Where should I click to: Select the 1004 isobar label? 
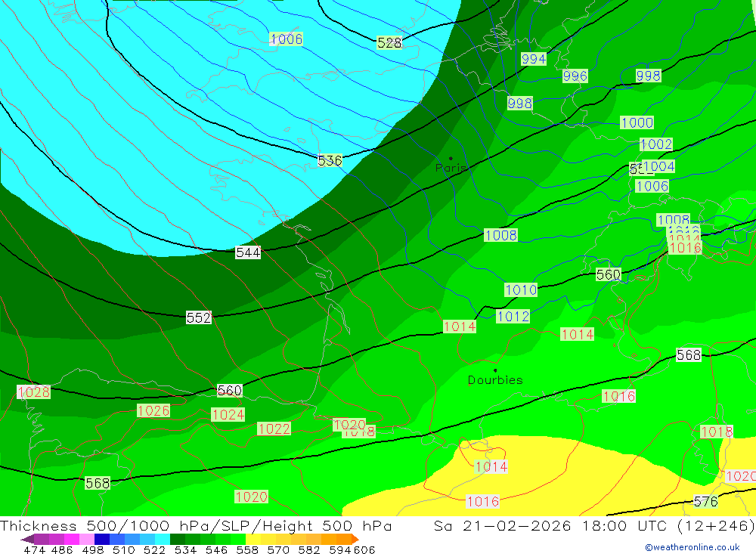pos(658,166)
